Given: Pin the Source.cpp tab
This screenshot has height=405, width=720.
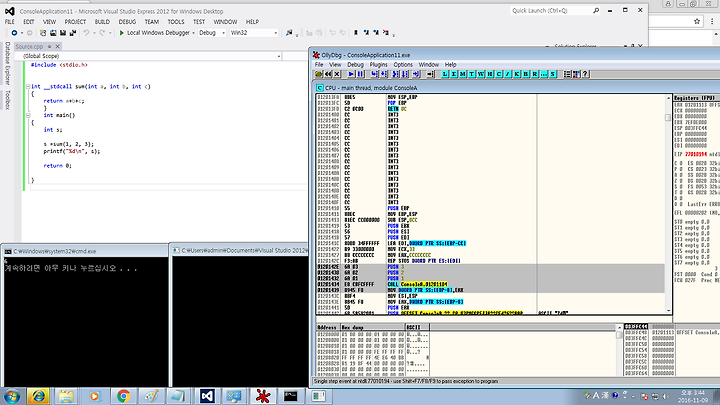Looking at the screenshot, I should point(50,46).
